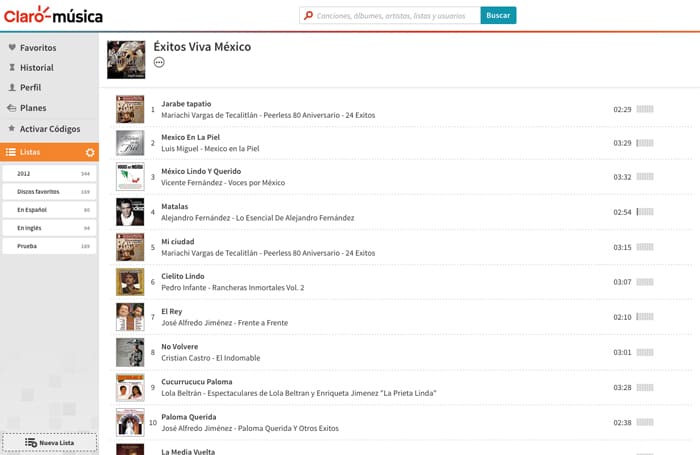Screen dimensions: 700x455
Task: Click the Perfil person icon
Action: pos(11,88)
